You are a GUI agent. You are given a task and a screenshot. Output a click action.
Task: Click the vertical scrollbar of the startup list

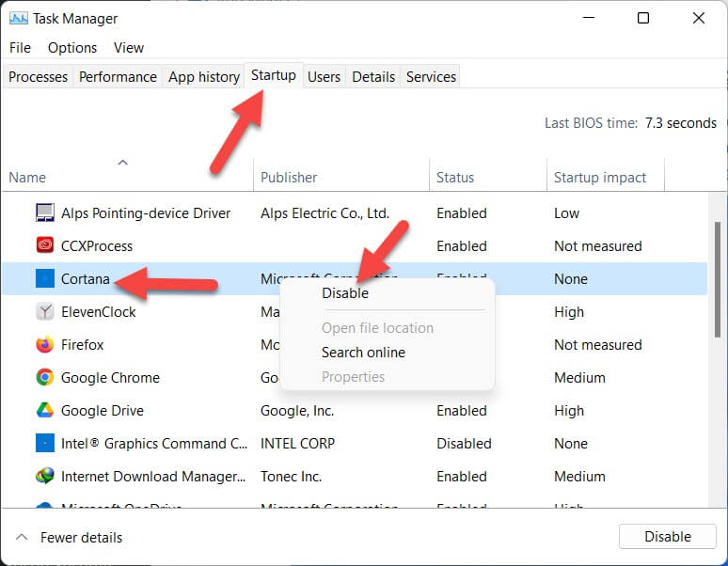tap(718, 282)
